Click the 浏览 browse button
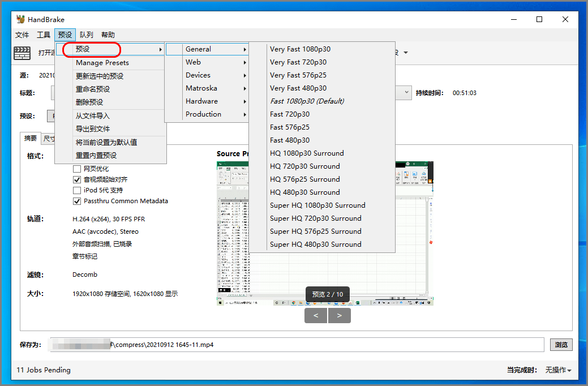588x386 pixels. 561,345
